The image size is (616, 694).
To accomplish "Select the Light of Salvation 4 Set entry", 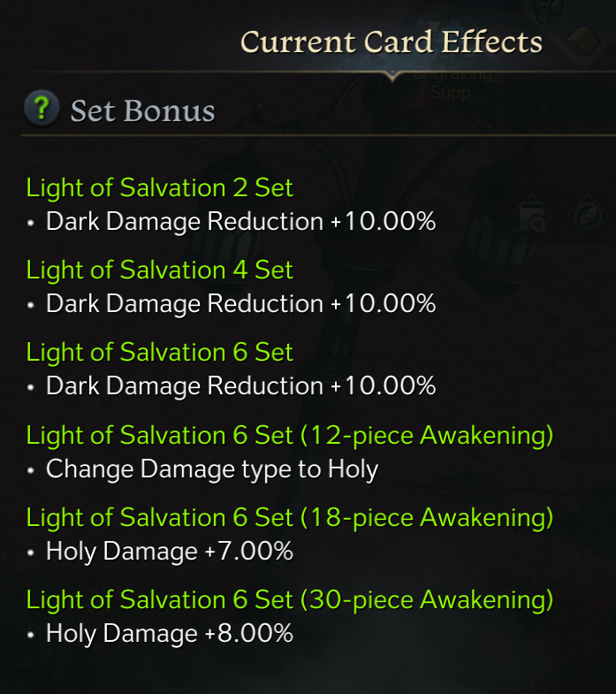I will point(160,270).
